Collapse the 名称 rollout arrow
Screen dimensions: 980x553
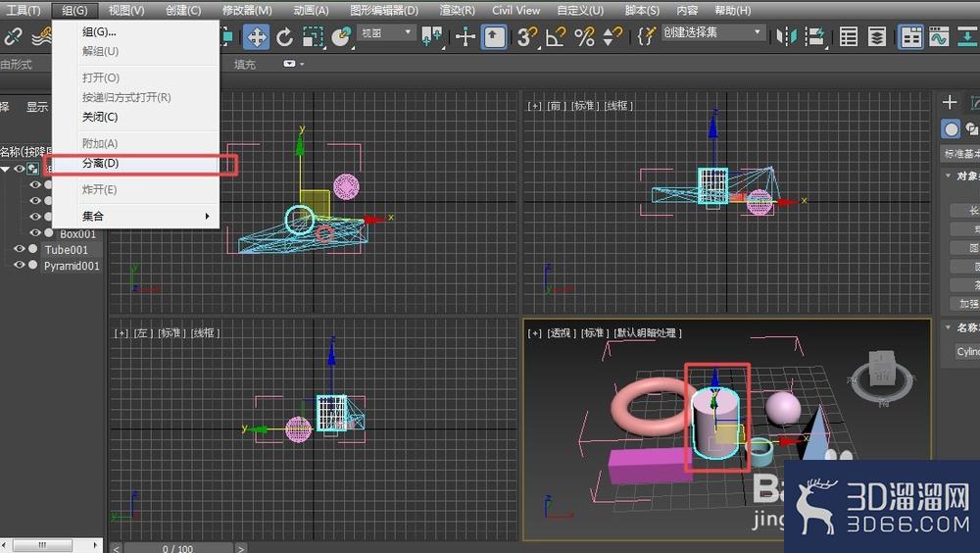(948, 327)
